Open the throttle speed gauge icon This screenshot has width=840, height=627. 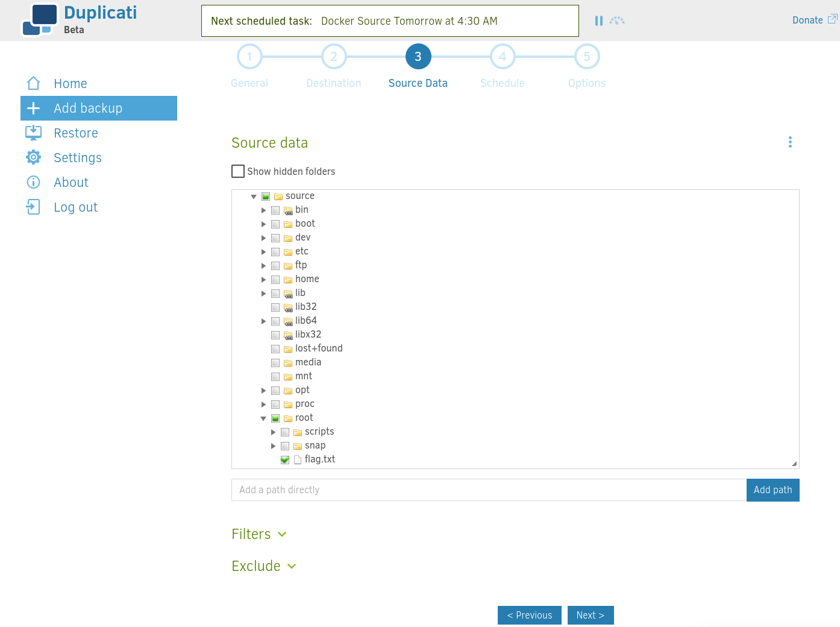pos(617,20)
